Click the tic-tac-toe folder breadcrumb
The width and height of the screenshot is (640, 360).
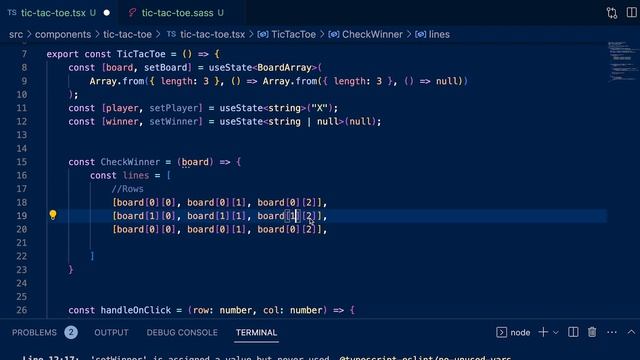(127, 34)
